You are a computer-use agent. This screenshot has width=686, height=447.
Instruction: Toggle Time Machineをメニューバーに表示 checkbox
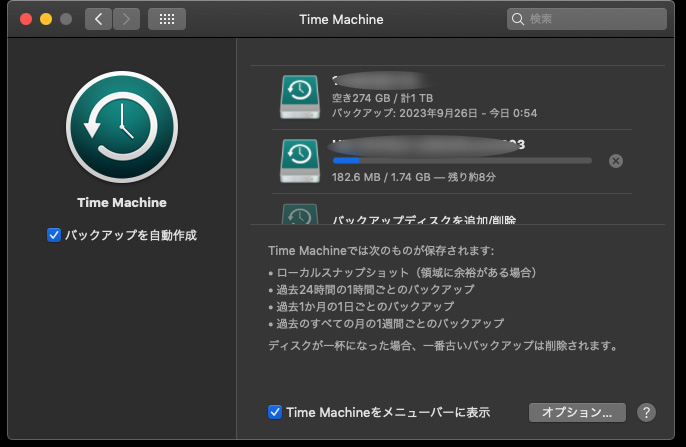click(x=275, y=412)
